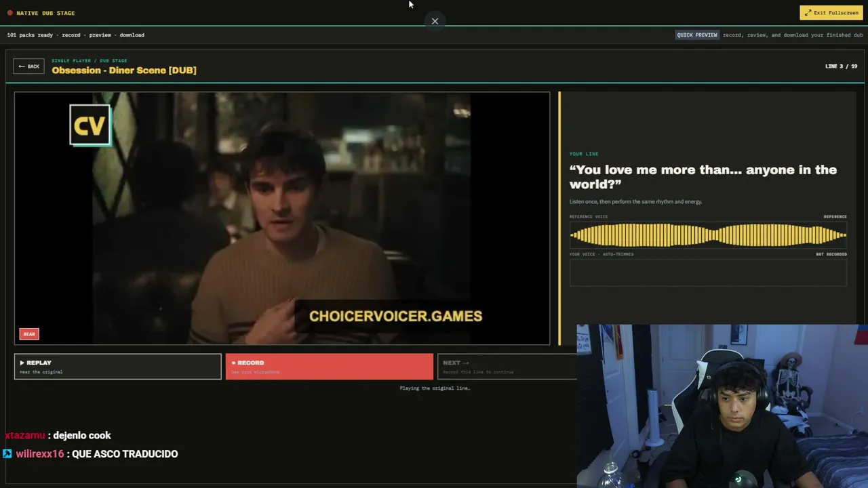Click the 'NOT RECORDED' status label
The height and width of the screenshot is (488, 868).
point(831,254)
